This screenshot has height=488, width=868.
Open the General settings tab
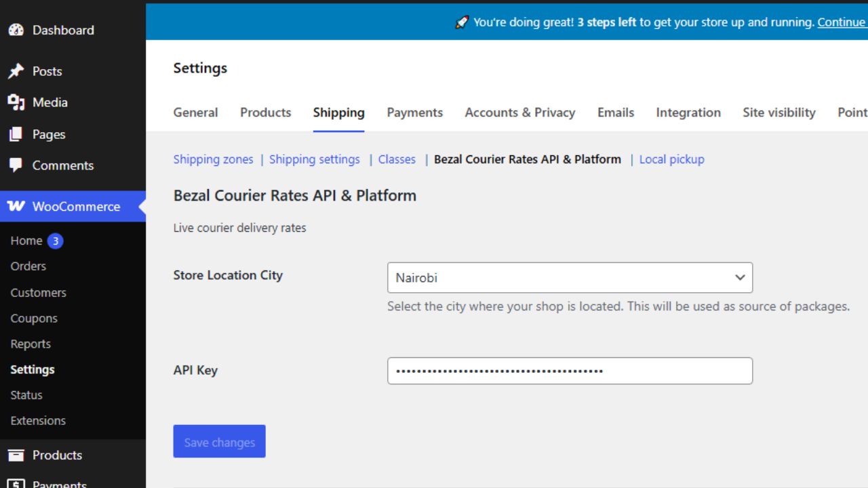(196, 113)
